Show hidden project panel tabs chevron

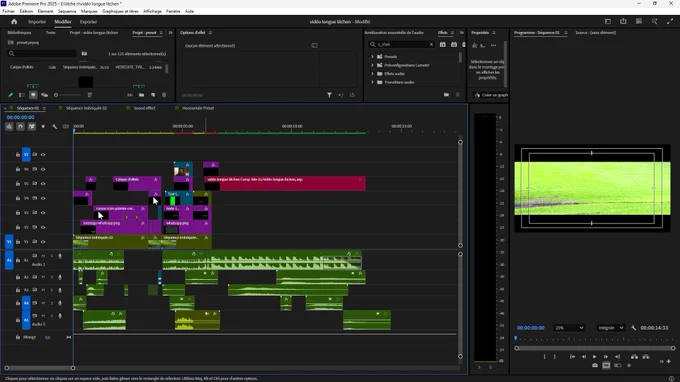click(170, 33)
